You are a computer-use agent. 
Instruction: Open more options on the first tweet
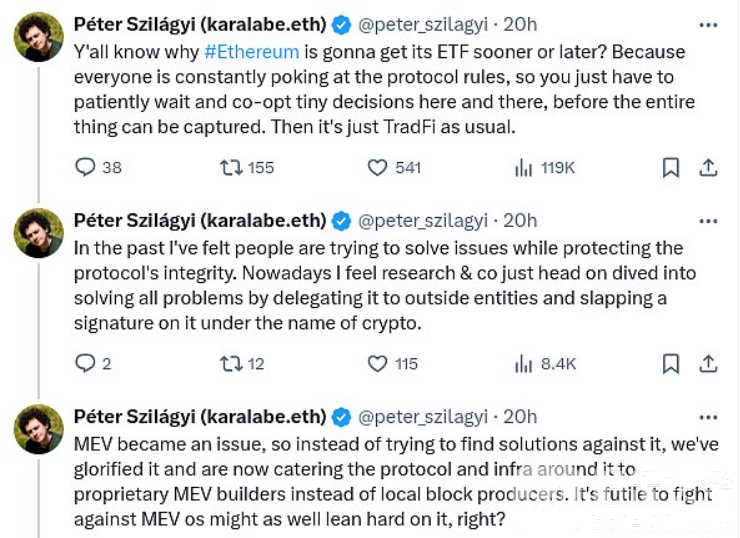tap(708, 24)
